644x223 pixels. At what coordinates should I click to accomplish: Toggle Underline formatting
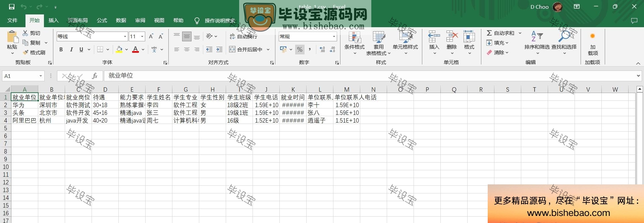pyautogui.click(x=81, y=49)
